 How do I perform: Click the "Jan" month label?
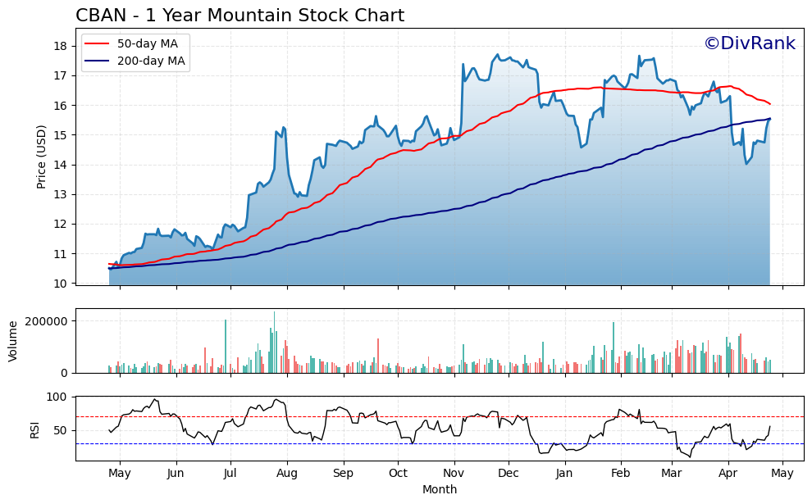pos(564,474)
